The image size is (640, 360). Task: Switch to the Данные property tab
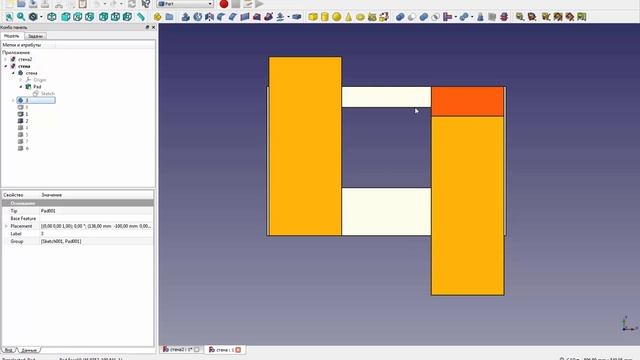tap(29, 350)
